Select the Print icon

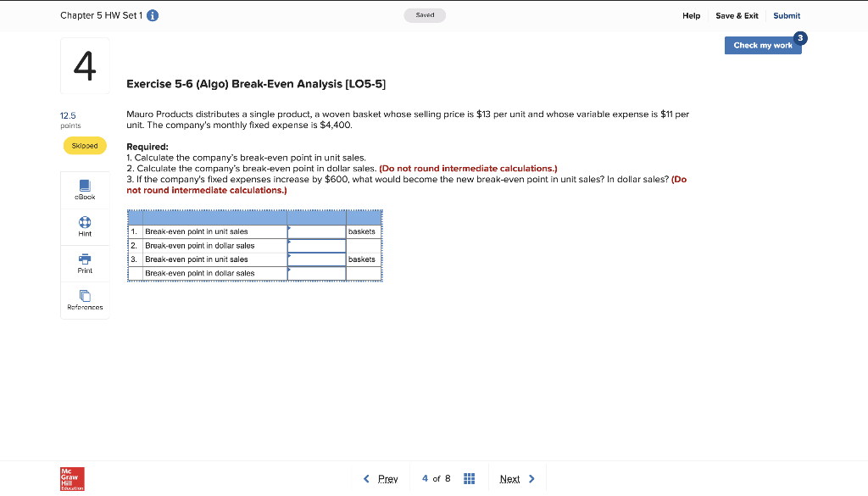85,263
